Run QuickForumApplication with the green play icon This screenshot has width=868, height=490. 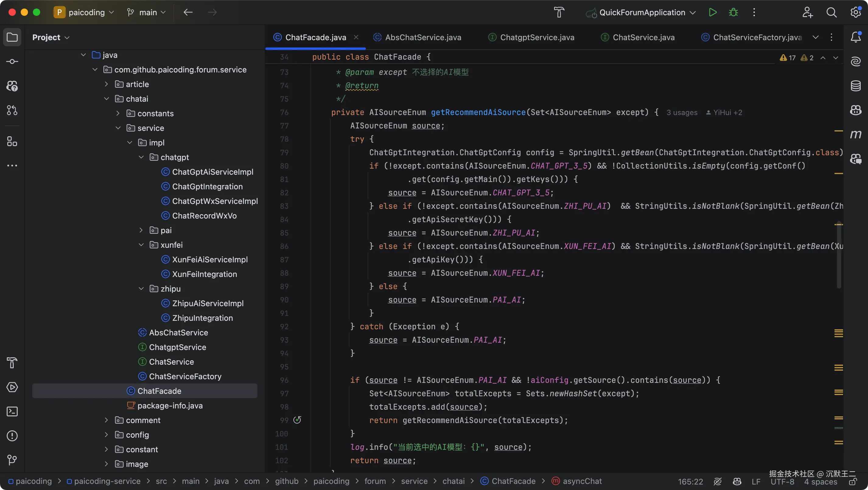[712, 12]
